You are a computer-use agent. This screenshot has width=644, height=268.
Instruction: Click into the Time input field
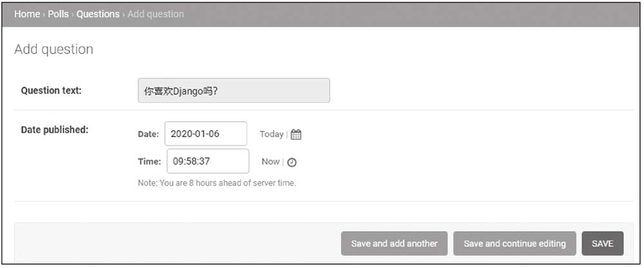(207, 161)
